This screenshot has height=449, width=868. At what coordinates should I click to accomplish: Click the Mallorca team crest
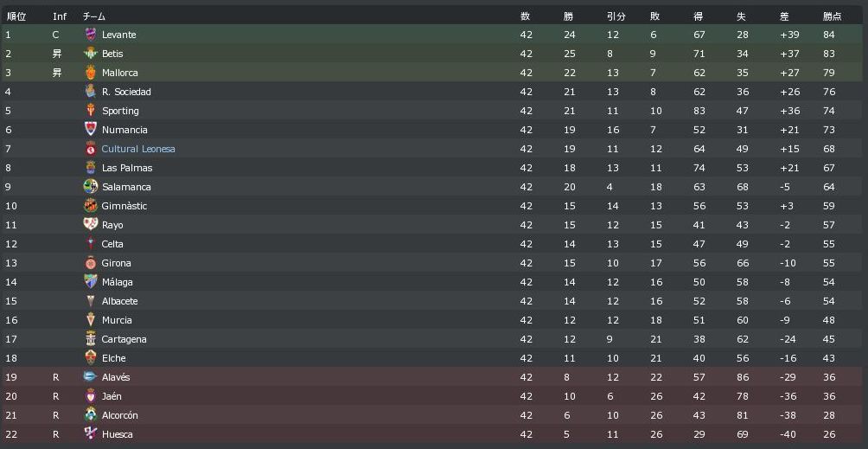click(90, 73)
